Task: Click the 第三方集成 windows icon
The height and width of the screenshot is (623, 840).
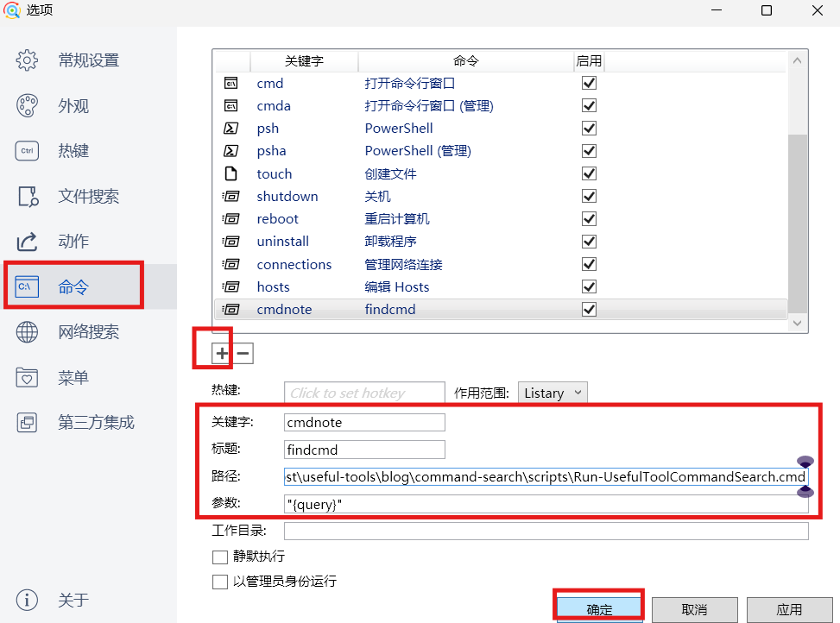Action: (27, 423)
